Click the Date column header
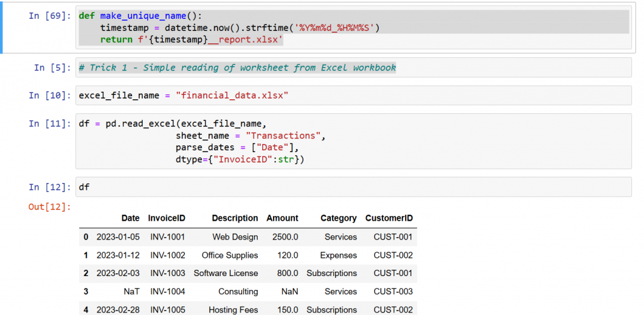The width and height of the screenshot is (644, 315). click(131, 218)
